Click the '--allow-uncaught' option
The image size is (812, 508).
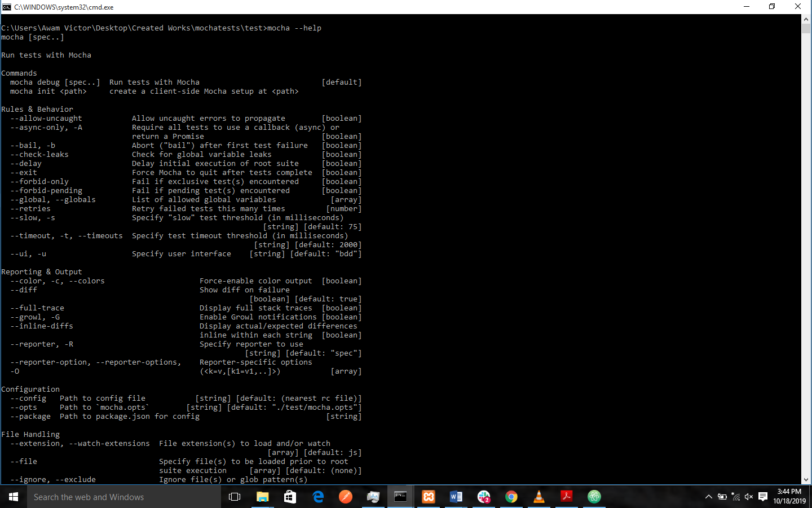pyautogui.click(x=46, y=119)
